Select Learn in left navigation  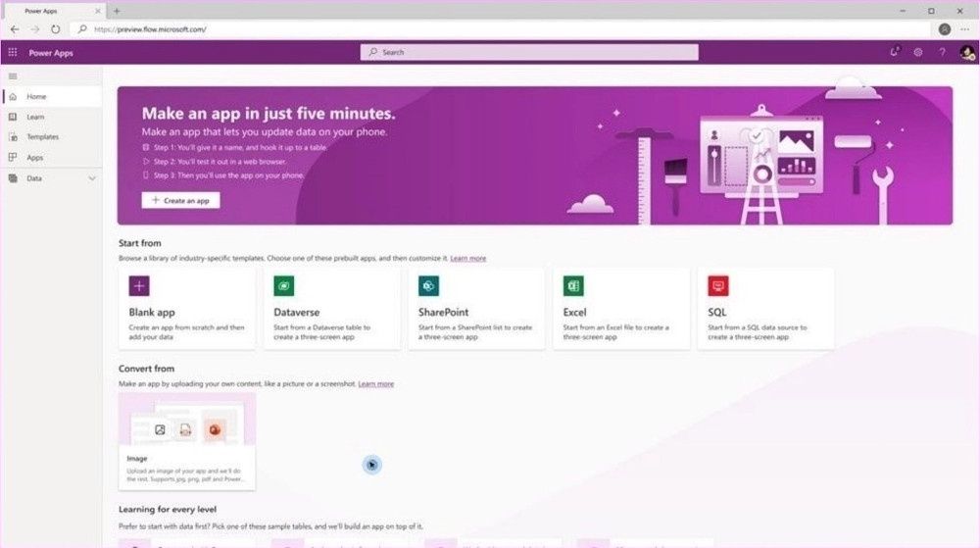tap(52, 117)
